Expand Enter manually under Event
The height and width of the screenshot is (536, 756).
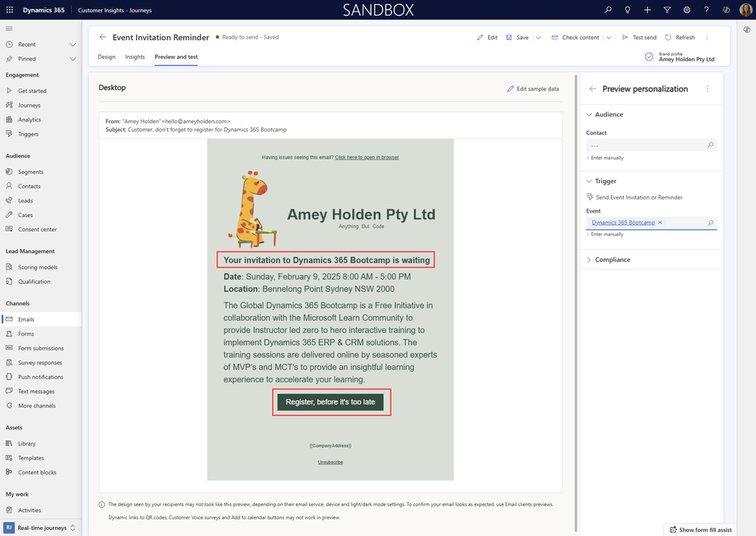coord(605,234)
